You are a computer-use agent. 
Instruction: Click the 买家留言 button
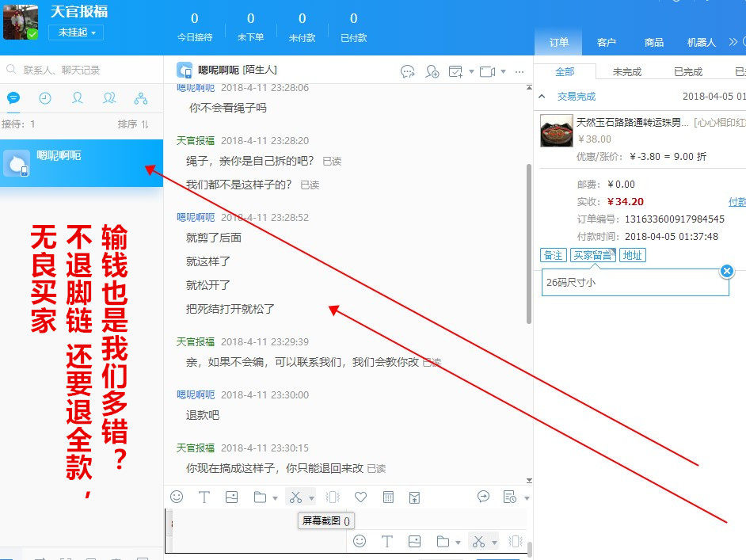(593, 255)
